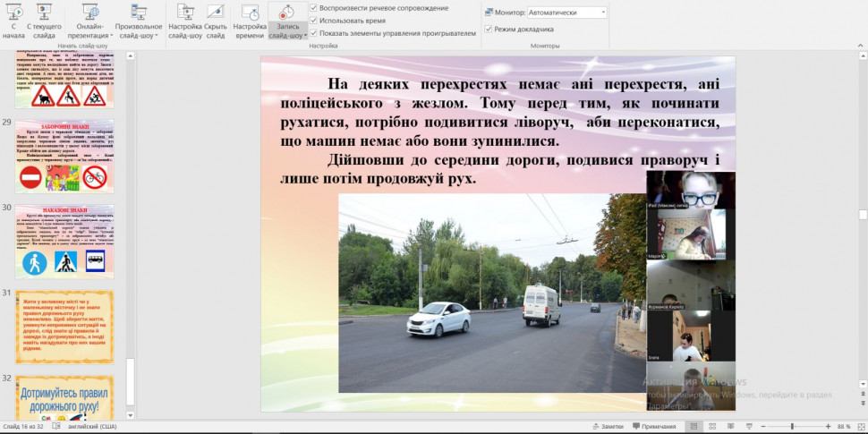Screen dimensions: 868x434
Task: Select slide 32 thumbnail Дотримуйтесь правил
Action: (64, 397)
